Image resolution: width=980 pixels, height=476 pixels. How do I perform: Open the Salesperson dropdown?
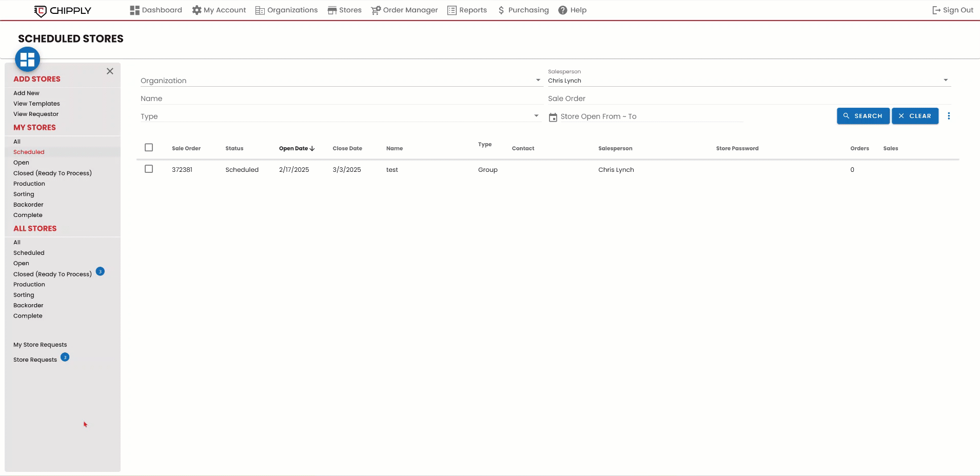coord(945,81)
